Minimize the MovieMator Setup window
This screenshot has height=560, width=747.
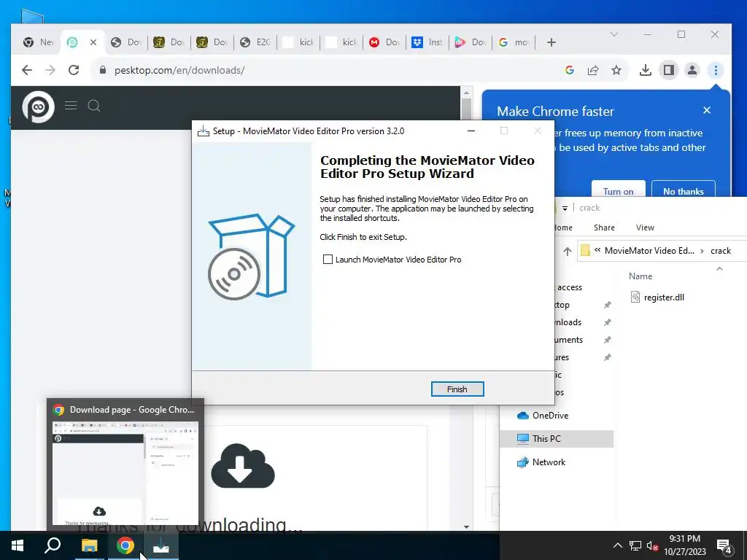pyautogui.click(x=471, y=131)
